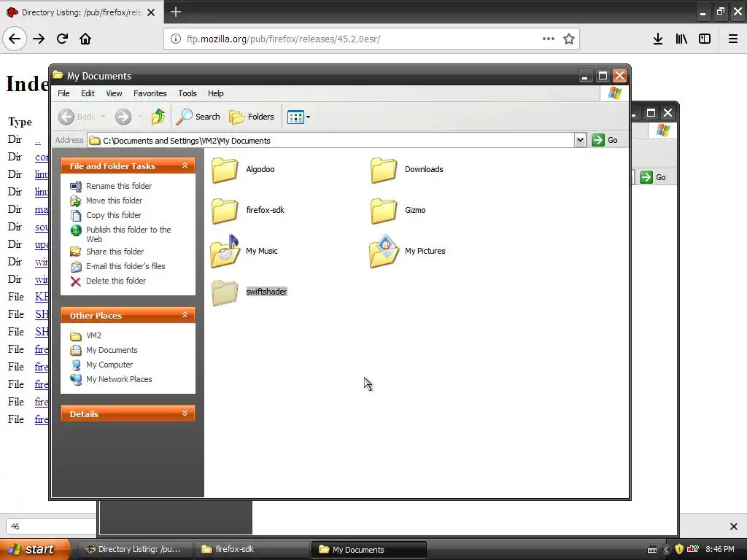Open a new Firefox tab
This screenshot has height=560, width=747.
click(x=176, y=12)
